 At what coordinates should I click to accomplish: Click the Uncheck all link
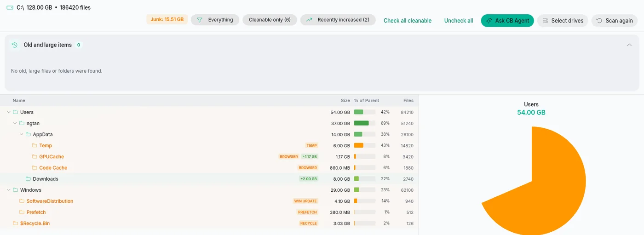pos(459,21)
